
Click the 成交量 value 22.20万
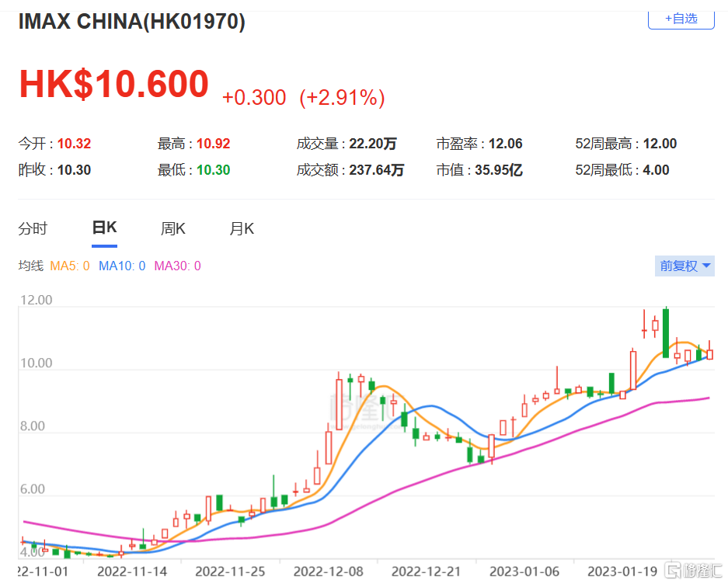[x=373, y=144]
